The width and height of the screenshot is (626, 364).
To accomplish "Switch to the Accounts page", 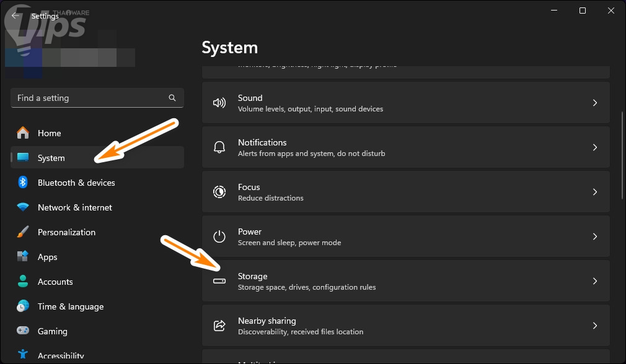I will coord(55,282).
